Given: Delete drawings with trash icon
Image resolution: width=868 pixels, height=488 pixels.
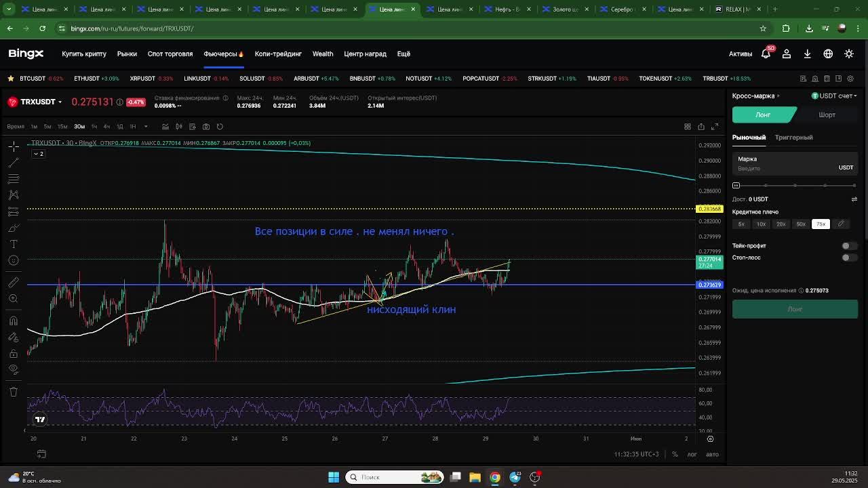Looking at the screenshot, I should coord(14,392).
